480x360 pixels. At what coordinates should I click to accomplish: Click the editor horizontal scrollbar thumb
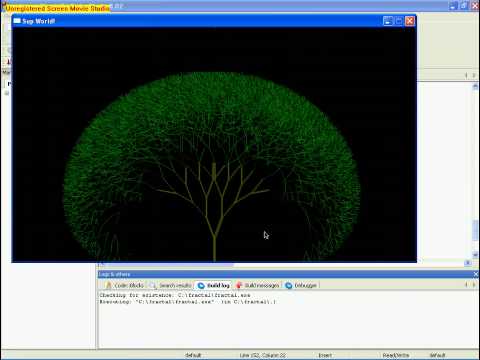point(170,264)
